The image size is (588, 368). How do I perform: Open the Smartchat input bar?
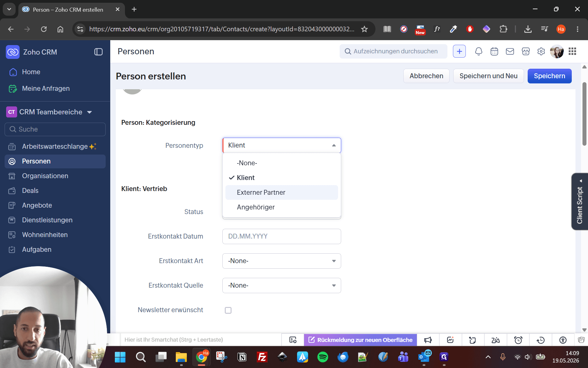(x=201, y=340)
